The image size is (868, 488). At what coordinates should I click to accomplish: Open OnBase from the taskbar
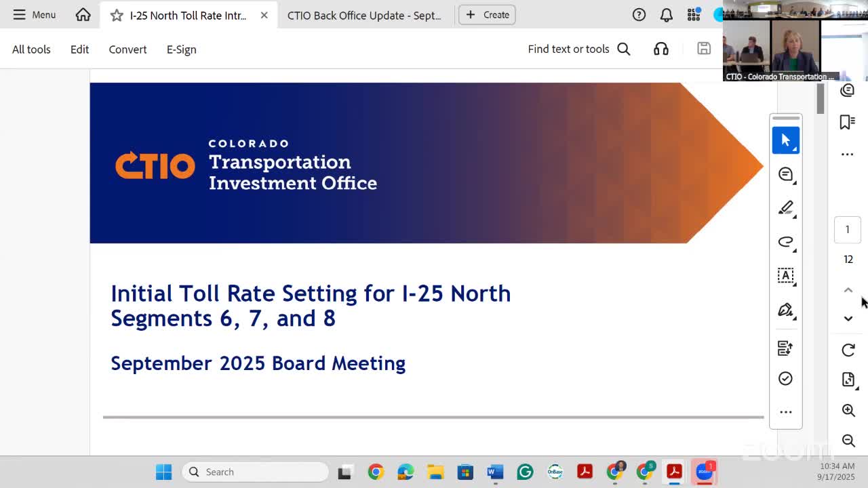click(x=555, y=472)
